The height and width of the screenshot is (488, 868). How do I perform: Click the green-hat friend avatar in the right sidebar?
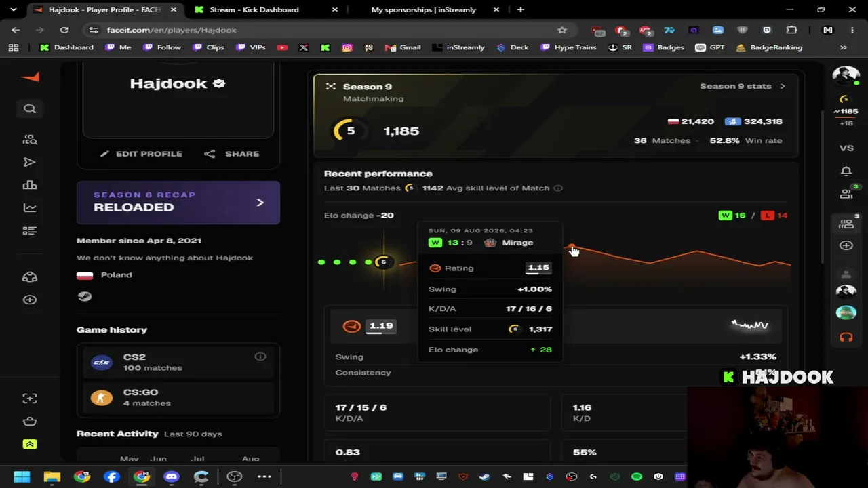click(846, 313)
